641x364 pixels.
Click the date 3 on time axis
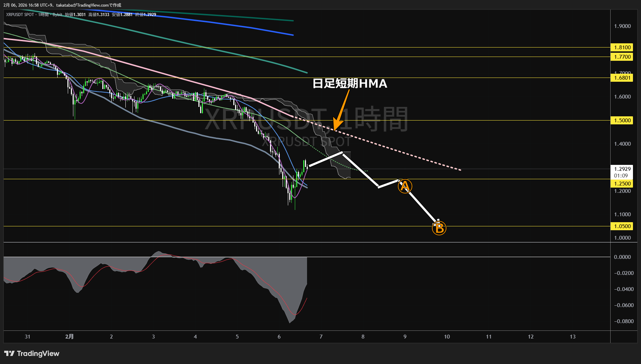(153, 337)
